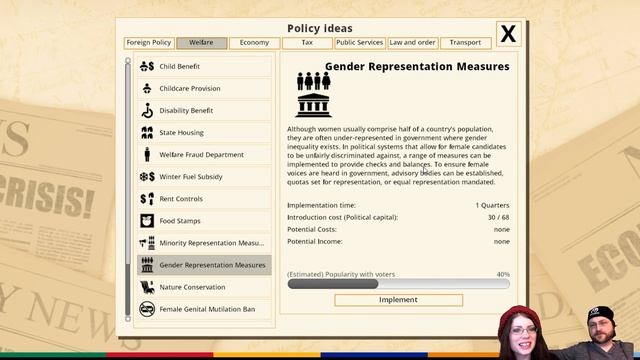Image resolution: width=640 pixels, height=360 pixels.
Task: Select Welfare Fraud Department policy
Action: (204, 155)
